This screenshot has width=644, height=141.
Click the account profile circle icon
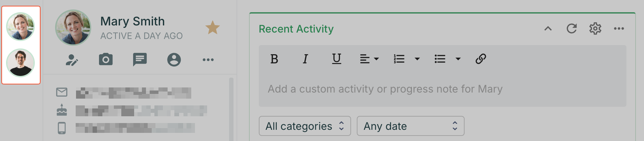pyautogui.click(x=174, y=60)
